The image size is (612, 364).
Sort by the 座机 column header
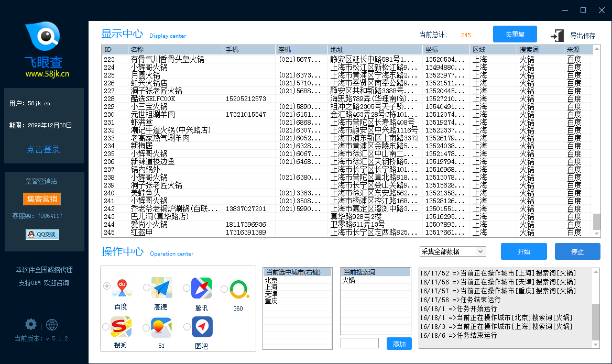(x=301, y=50)
